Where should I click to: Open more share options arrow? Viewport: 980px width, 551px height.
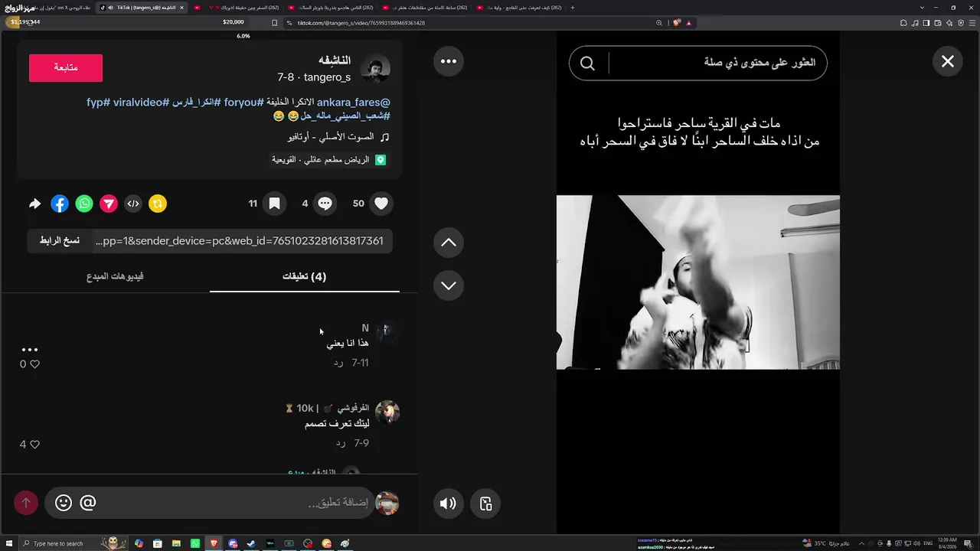pos(34,204)
